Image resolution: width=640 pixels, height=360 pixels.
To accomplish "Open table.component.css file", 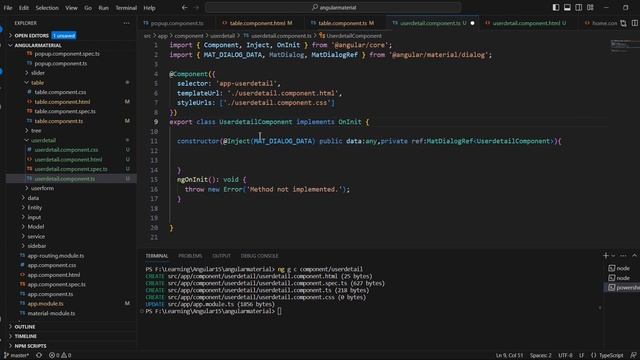I will [60, 92].
